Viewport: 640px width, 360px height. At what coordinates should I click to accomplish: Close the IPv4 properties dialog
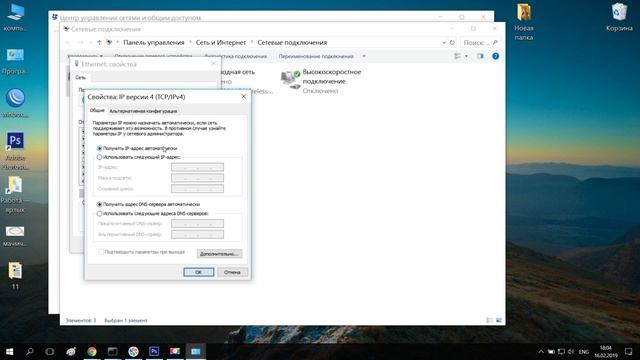244,96
